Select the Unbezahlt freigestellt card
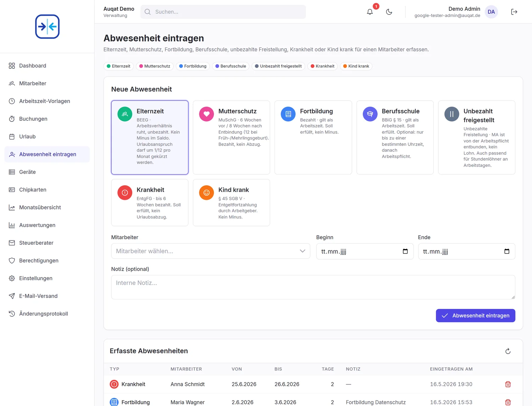 (477, 137)
